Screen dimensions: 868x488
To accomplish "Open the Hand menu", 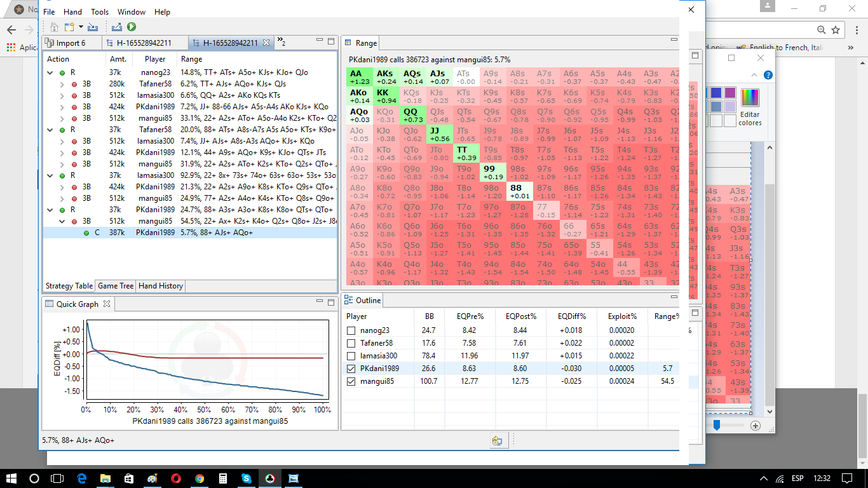I will pyautogui.click(x=72, y=11).
